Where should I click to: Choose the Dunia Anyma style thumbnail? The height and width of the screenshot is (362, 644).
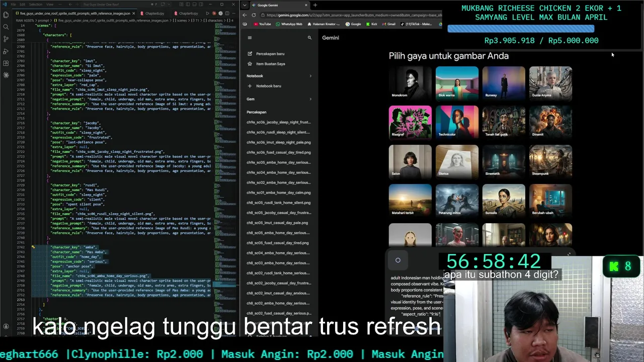[x=550, y=83]
